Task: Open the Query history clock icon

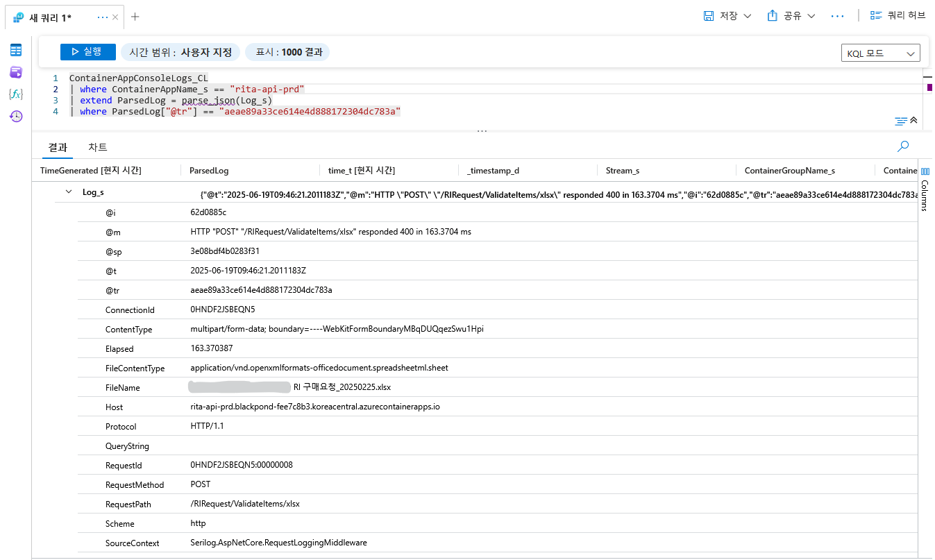Action: point(15,117)
